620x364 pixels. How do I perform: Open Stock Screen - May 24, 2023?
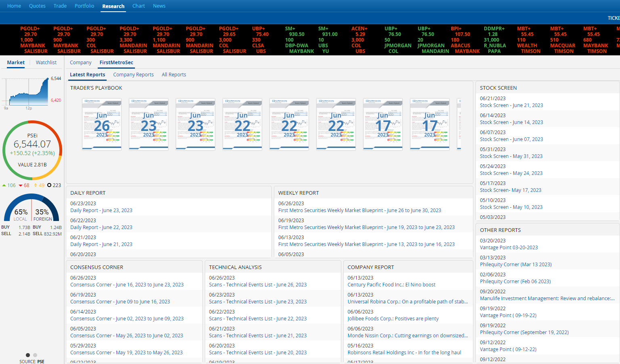point(511,173)
